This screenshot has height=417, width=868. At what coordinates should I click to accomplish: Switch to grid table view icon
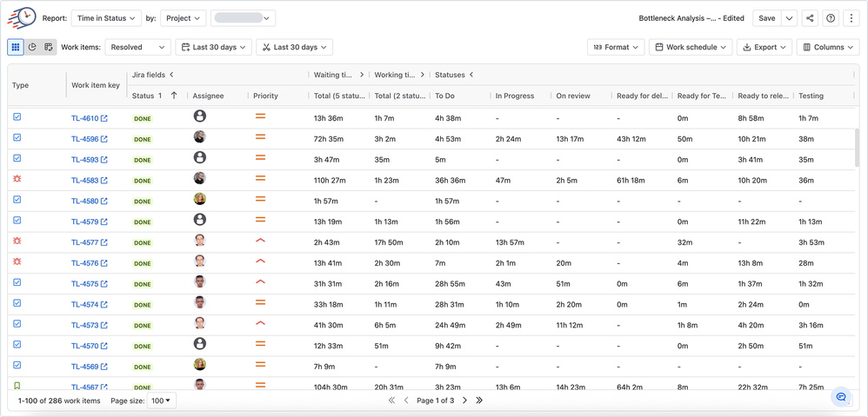16,47
